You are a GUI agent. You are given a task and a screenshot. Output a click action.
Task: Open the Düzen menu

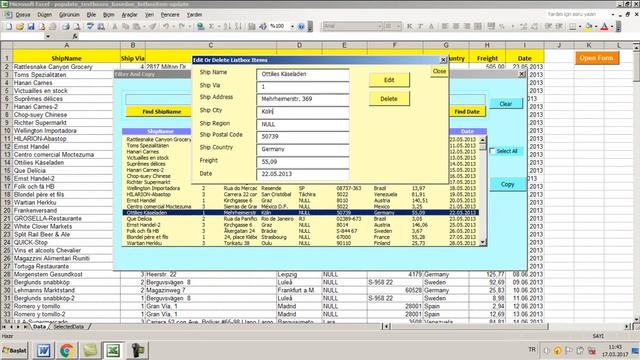pos(44,15)
